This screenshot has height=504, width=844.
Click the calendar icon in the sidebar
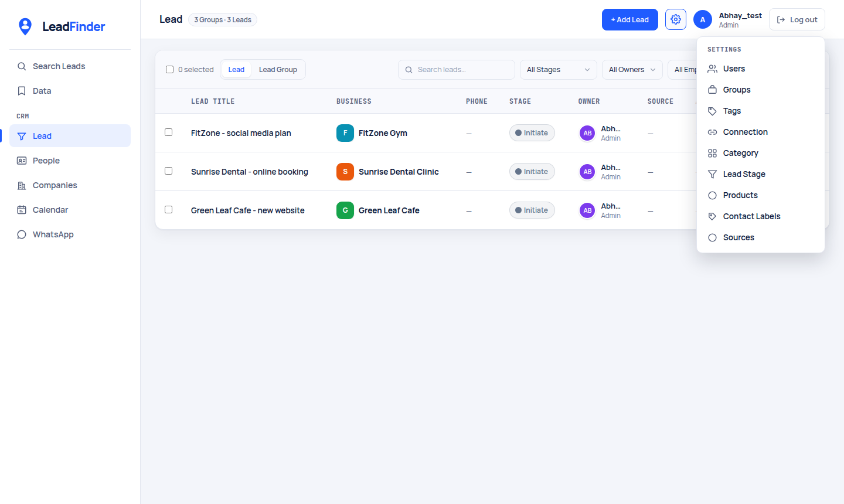click(x=22, y=210)
